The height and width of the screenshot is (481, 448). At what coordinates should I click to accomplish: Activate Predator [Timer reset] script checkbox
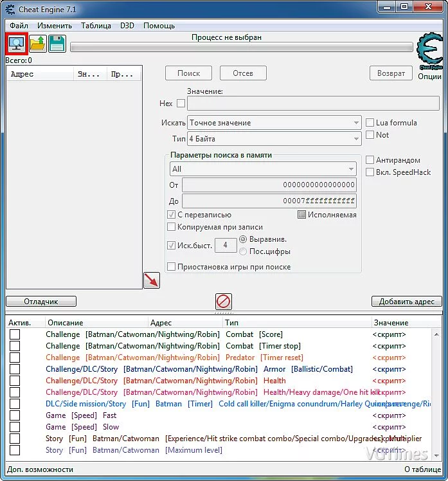tap(15, 358)
